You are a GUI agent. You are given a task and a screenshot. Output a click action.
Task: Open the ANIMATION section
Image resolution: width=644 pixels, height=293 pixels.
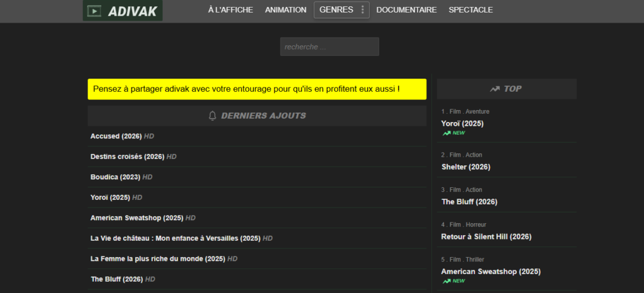286,10
